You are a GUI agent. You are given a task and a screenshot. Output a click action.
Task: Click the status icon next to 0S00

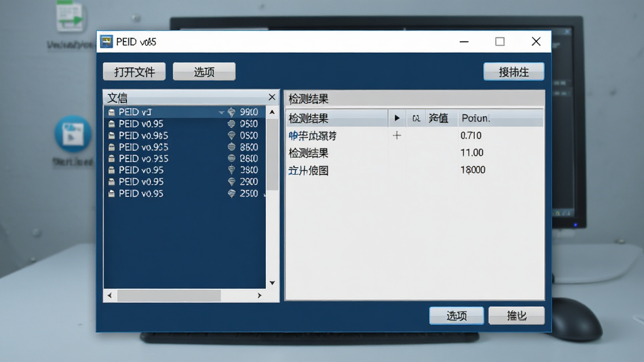pos(231,136)
